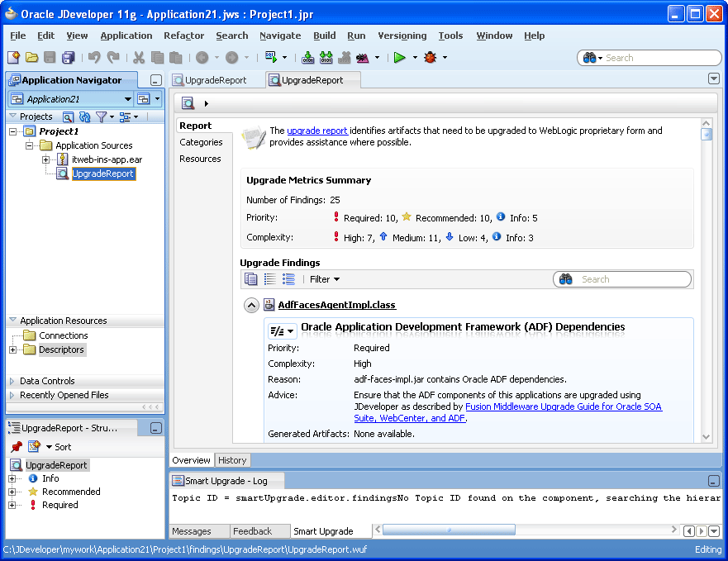Open the editor tab list dropdown
The height and width of the screenshot is (561, 728).
[714, 78]
